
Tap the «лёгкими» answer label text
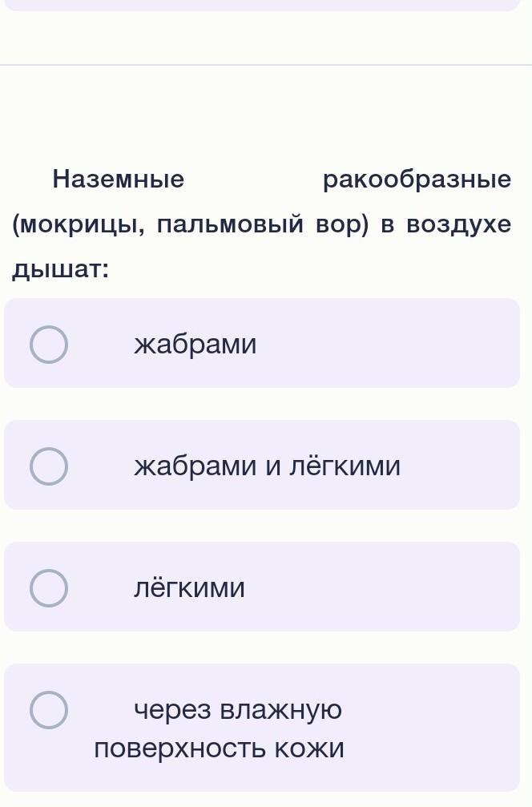[x=189, y=588]
